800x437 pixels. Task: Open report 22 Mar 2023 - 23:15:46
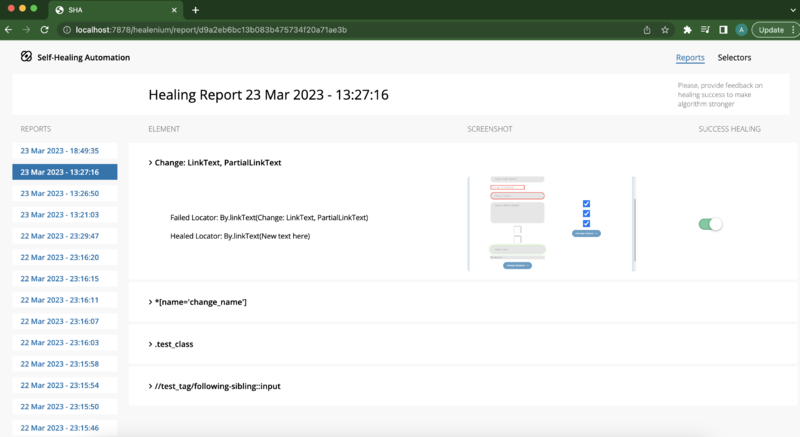[x=65, y=428]
